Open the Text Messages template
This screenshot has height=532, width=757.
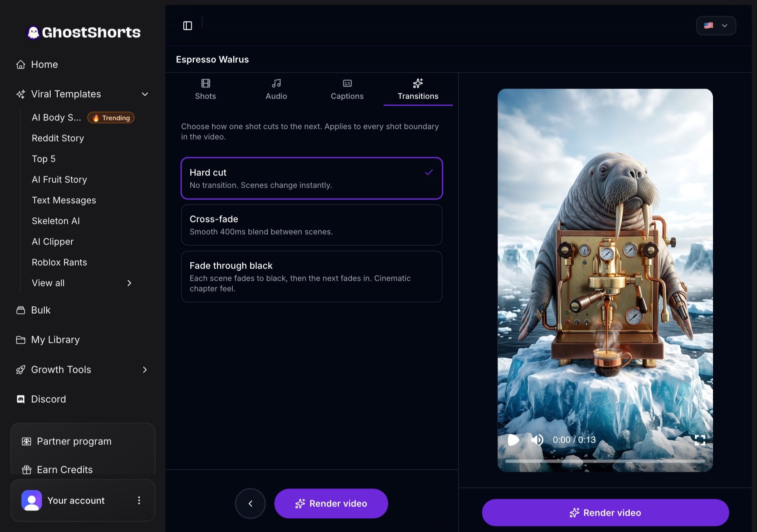(x=64, y=200)
